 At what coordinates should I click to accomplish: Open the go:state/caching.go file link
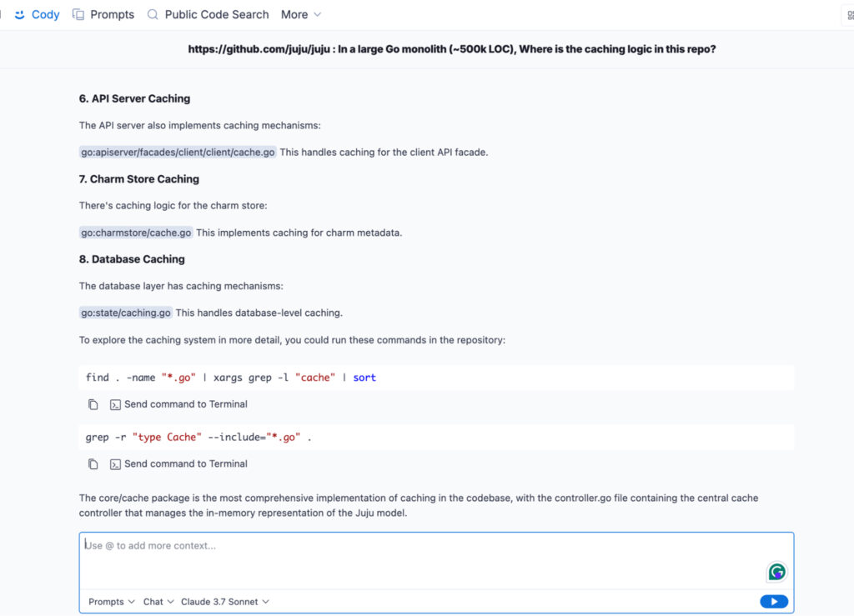(126, 313)
